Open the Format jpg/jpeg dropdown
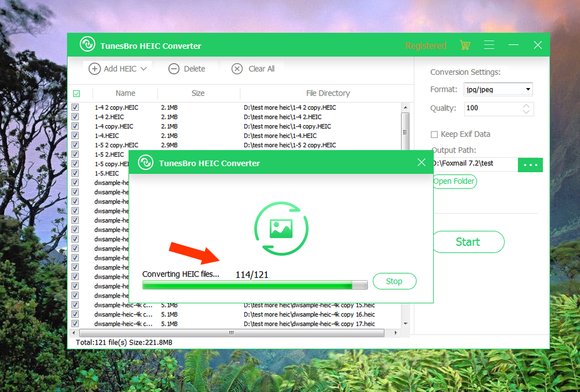The height and width of the screenshot is (392, 580). 498,89
